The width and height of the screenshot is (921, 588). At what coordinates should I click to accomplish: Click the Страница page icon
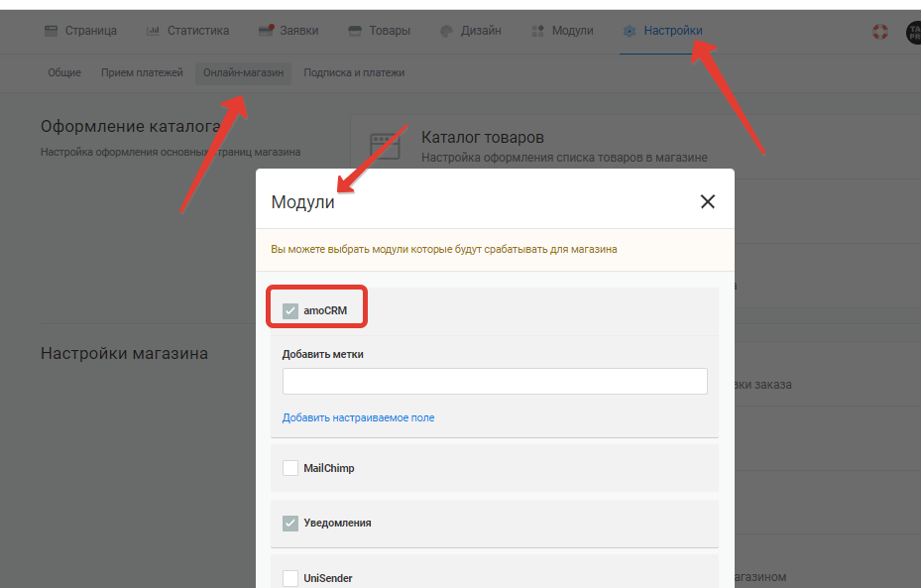52,31
